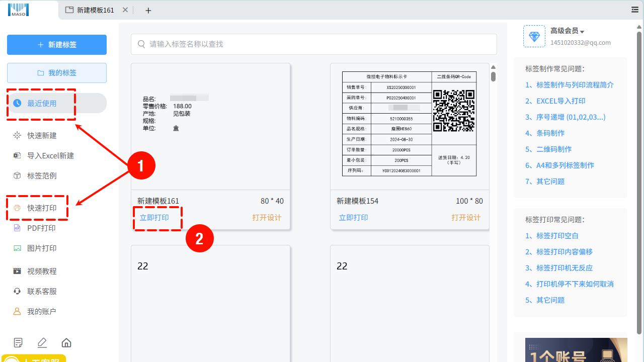Open 标签打印内容偏移 help link
The width and height of the screenshot is (644, 362).
[x=559, y=252]
